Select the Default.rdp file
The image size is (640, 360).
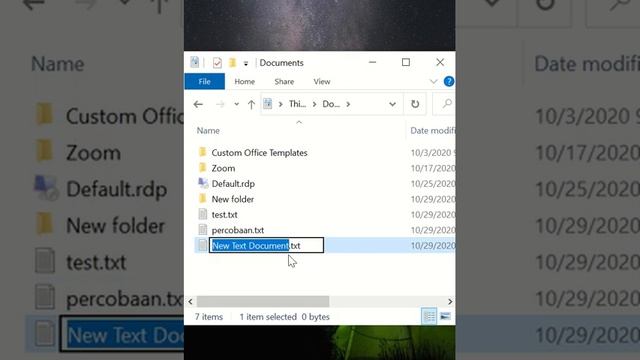pyautogui.click(x=233, y=184)
